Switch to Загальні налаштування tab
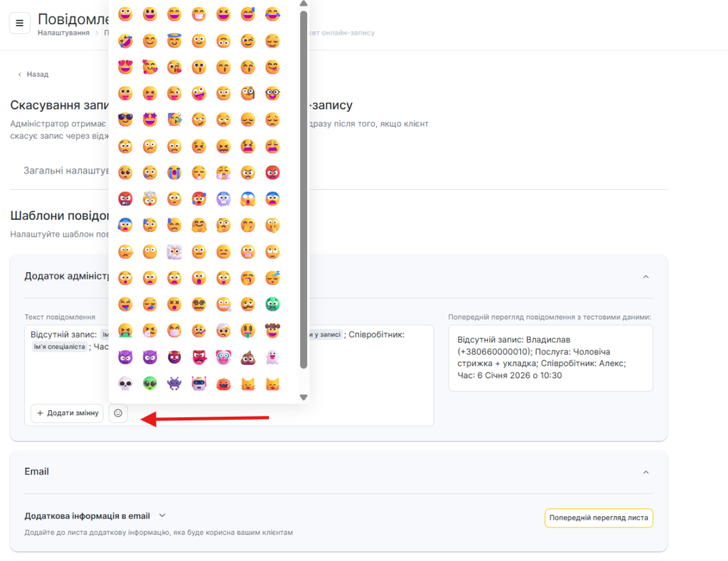The height and width of the screenshot is (561, 728). (x=65, y=171)
